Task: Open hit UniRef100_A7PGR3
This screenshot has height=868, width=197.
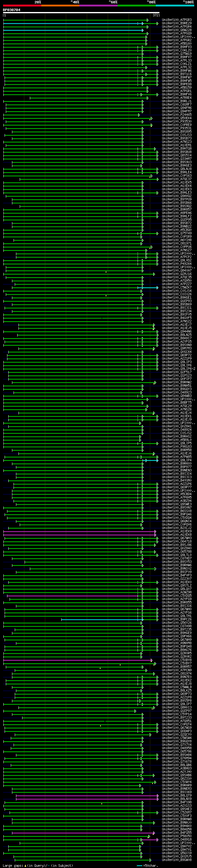Action: [177, 20]
